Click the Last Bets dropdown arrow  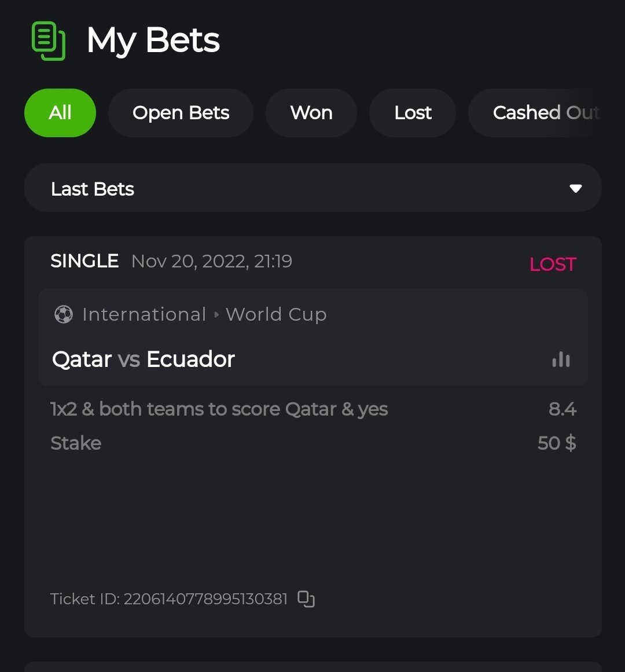575,189
